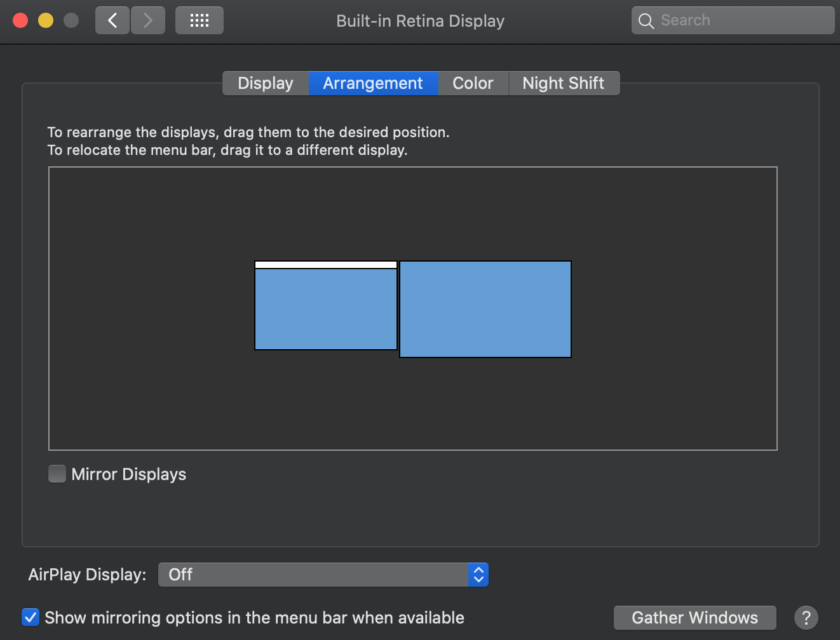Switch to the Display tab
840x640 pixels.
[265, 83]
